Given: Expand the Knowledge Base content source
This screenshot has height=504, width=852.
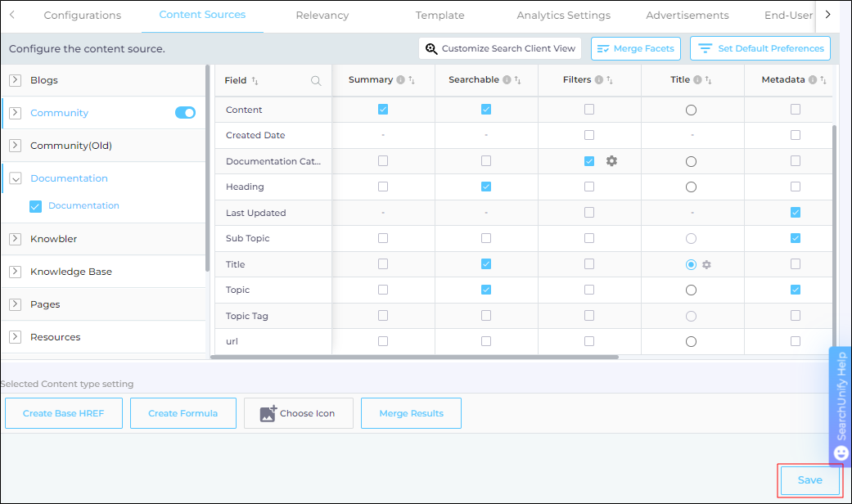Looking at the screenshot, I should pyautogui.click(x=15, y=272).
